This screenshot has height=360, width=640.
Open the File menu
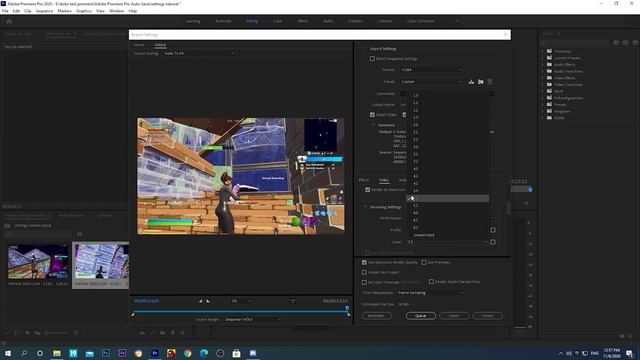pos(5,11)
